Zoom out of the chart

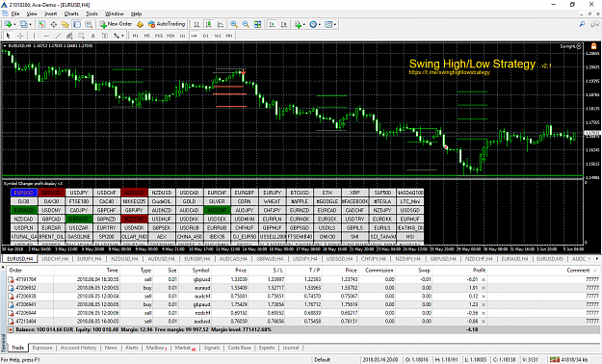click(246, 24)
